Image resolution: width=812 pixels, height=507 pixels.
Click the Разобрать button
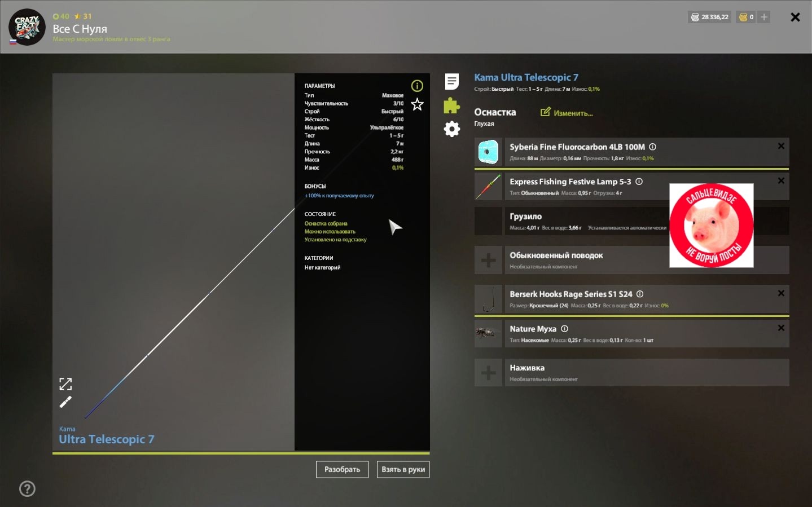coord(342,469)
